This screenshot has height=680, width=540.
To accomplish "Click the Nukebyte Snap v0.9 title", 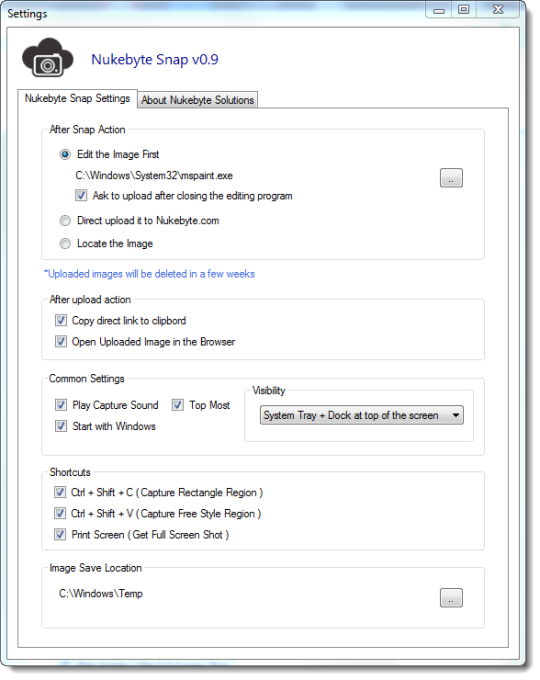I will point(155,59).
